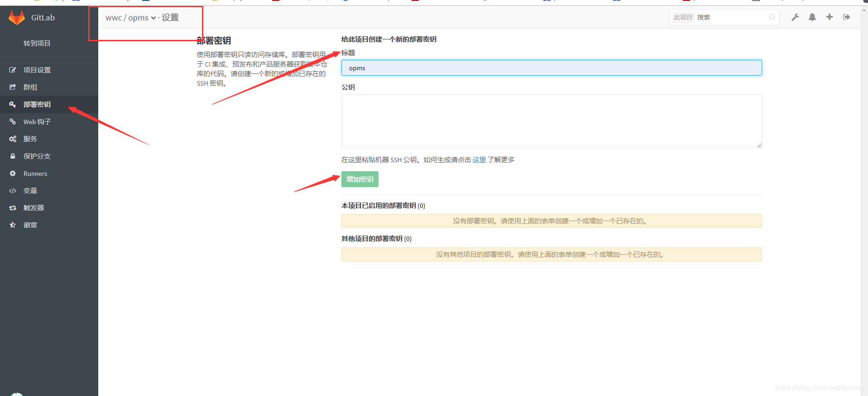
Task: Click 转到项目 link in sidebar
Action: [37, 43]
